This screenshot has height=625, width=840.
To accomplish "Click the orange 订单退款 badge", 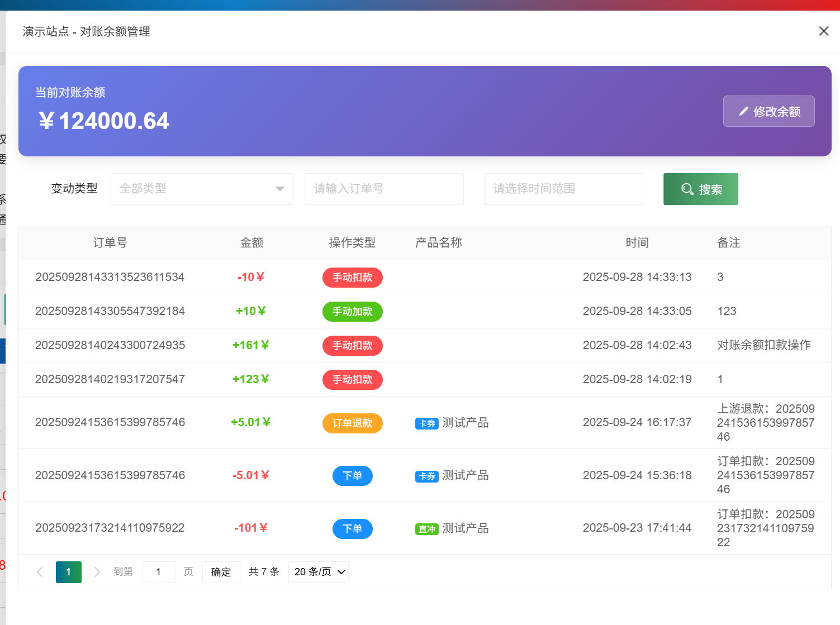I will tap(352, 423).
